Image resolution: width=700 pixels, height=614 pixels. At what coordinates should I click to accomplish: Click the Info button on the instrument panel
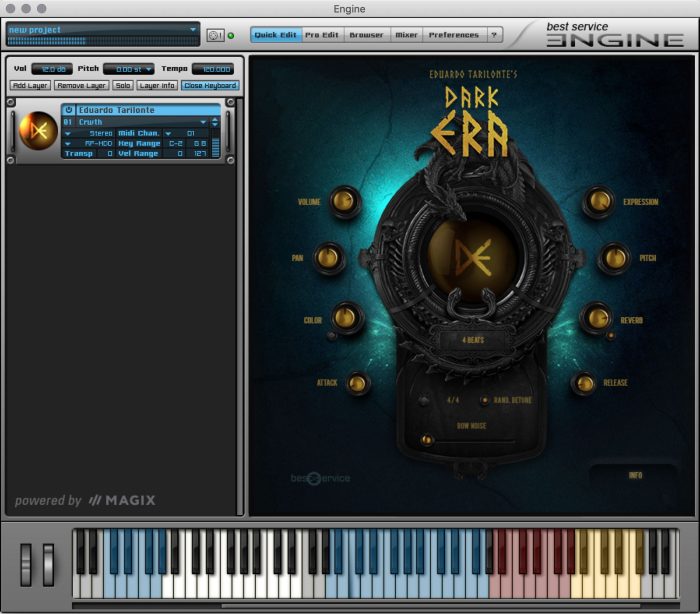point(635,475)
